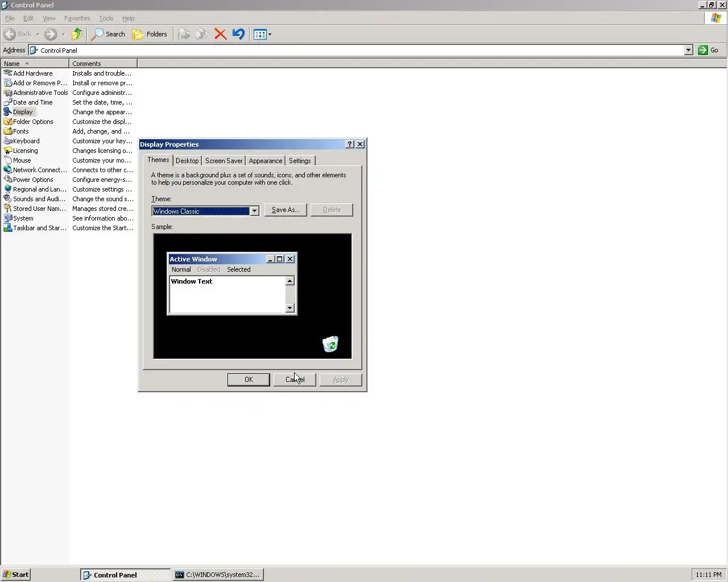Screen dimensions: 728x582
Task: Click the Go button
Action: [709, 50]
